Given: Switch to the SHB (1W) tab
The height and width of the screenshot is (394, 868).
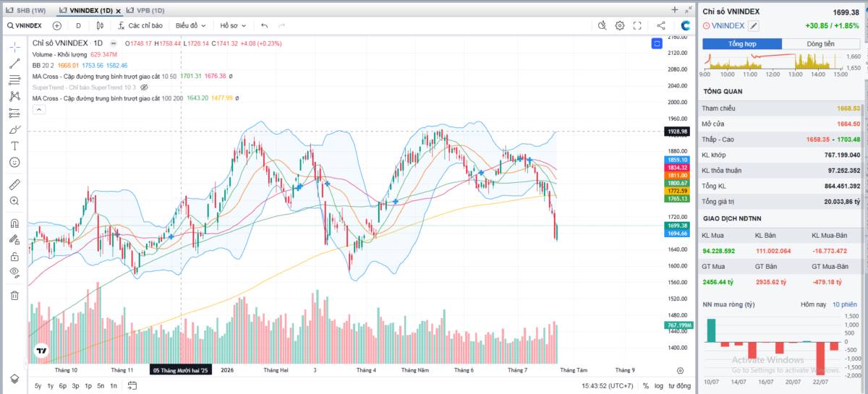Looking at the screenshot, I should 26,11.
